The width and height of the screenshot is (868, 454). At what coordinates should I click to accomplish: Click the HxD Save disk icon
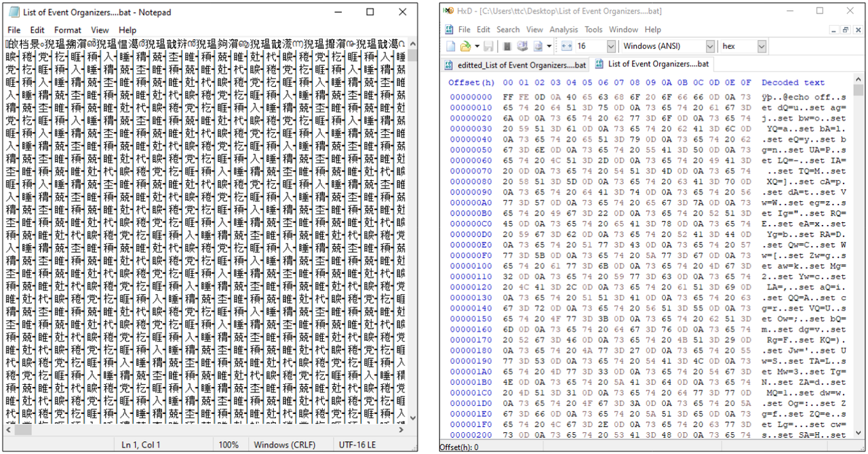pos(489,46)
